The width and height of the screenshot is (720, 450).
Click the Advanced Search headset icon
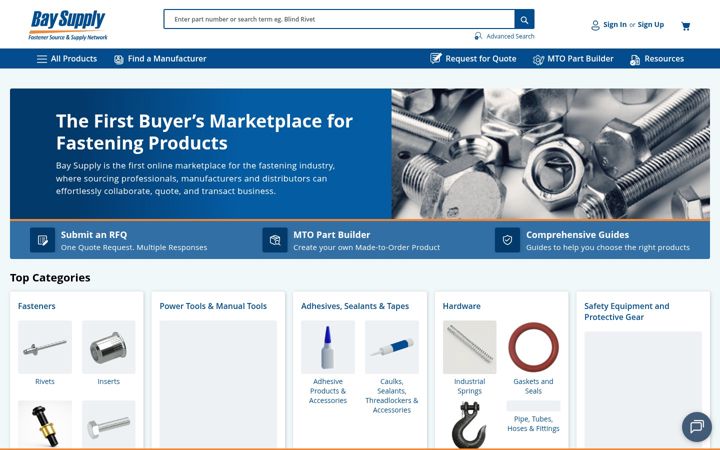[x=478, y=36]
